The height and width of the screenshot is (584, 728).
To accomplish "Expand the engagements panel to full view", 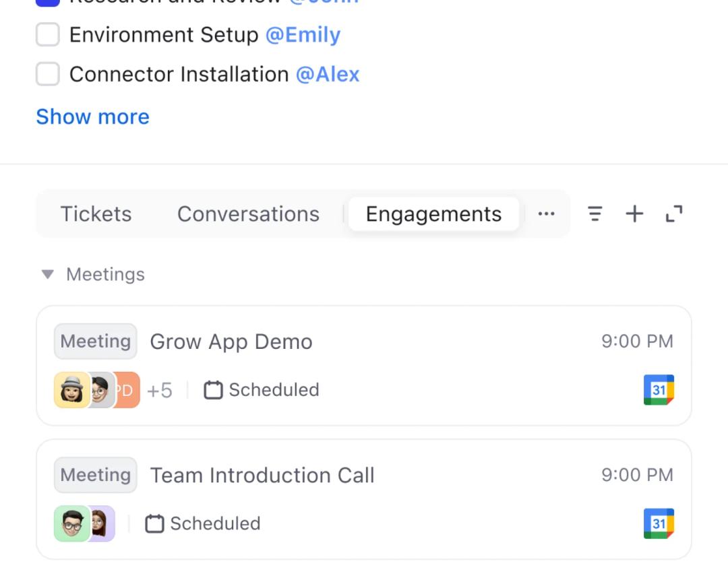I will (674, 214).
